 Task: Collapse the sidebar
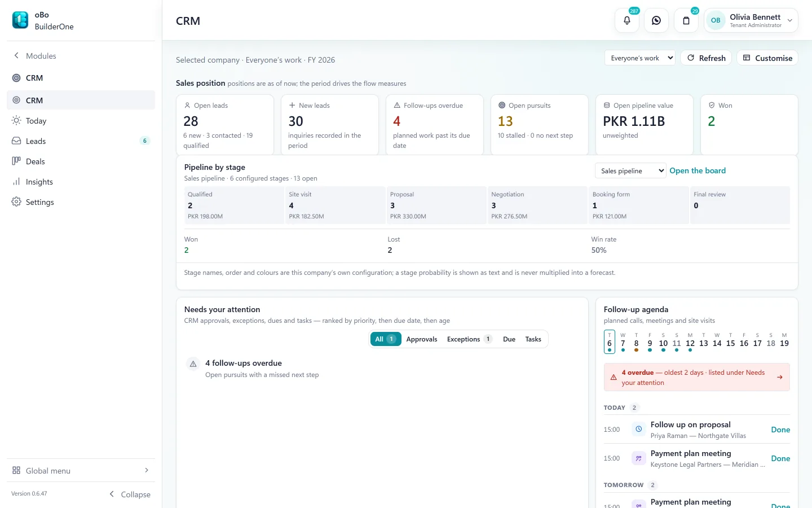pos(130,494)
